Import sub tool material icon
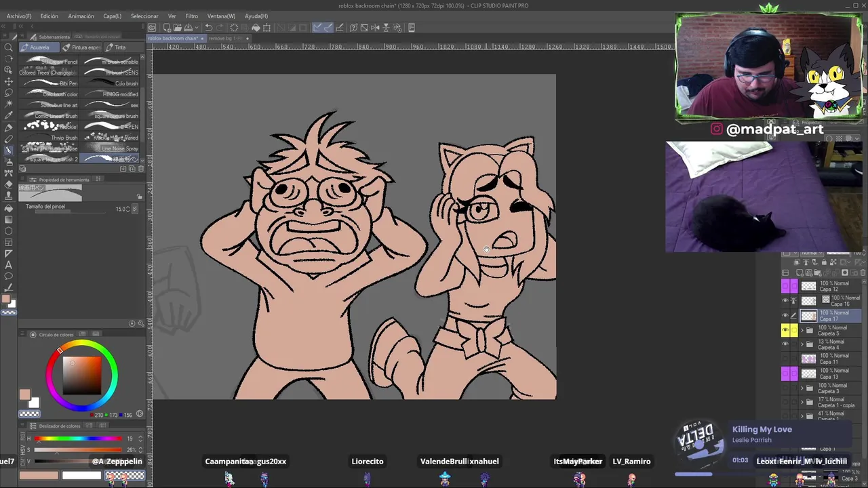868x488 pixels. coord(123,169)
